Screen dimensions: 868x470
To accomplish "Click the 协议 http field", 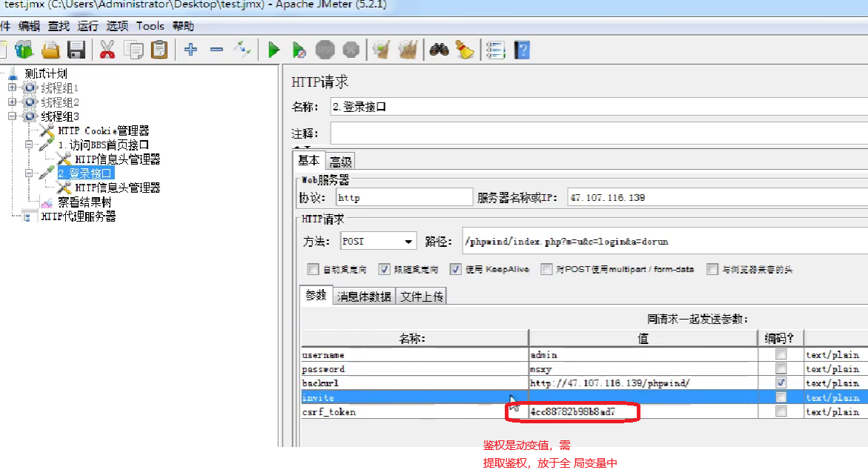I will 404,198.
